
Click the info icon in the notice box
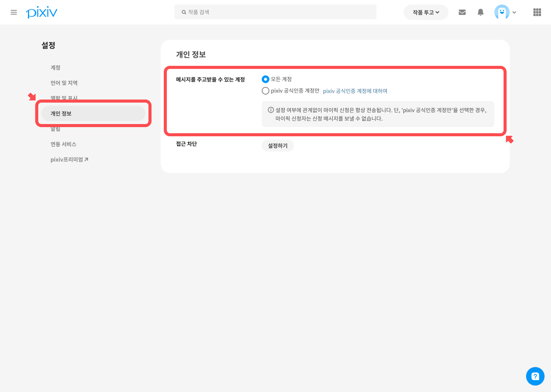[x=271, y=110]
